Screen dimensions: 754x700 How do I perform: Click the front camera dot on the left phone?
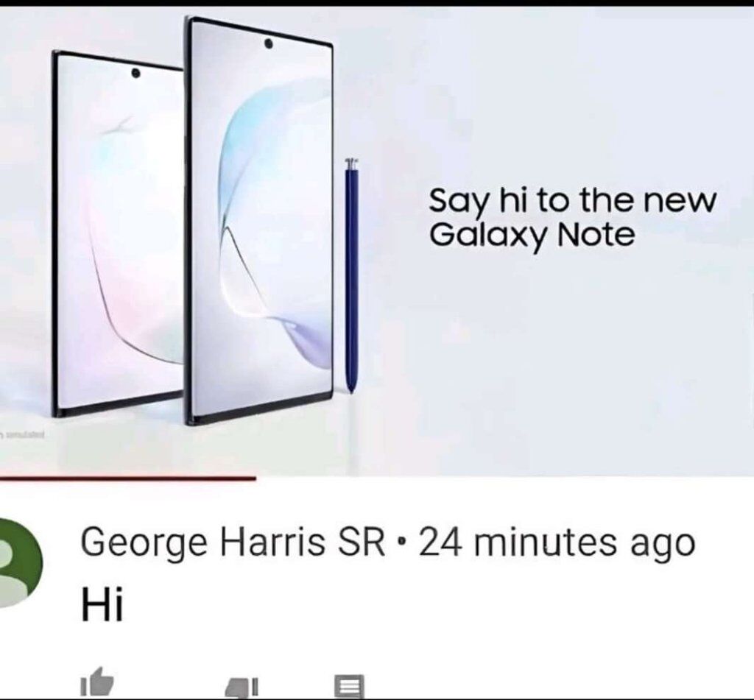pos(136,73)
